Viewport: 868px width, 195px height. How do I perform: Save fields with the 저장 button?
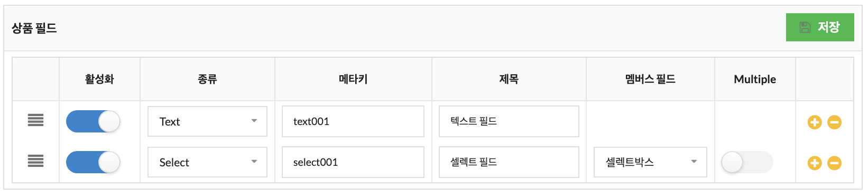click(x=820, y=27)
